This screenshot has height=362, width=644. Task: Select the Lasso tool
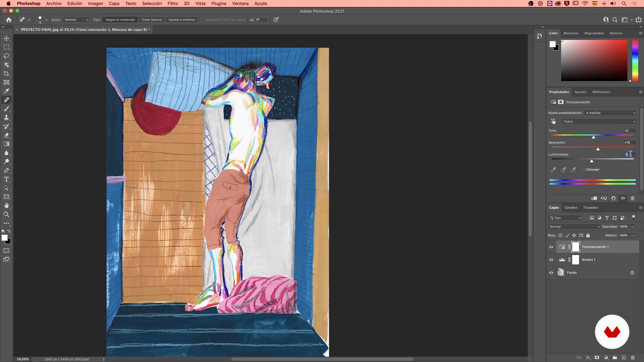click(7, 56)
